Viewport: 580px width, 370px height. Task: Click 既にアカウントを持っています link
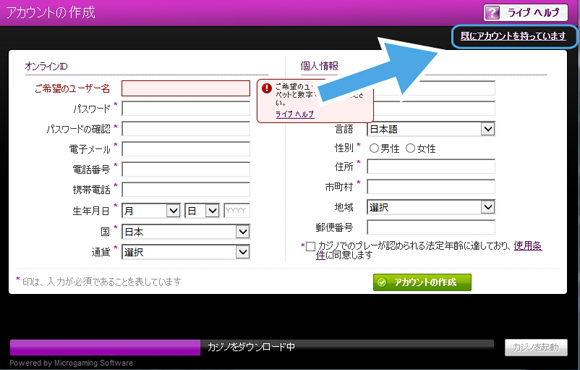(x=513, y=36)
